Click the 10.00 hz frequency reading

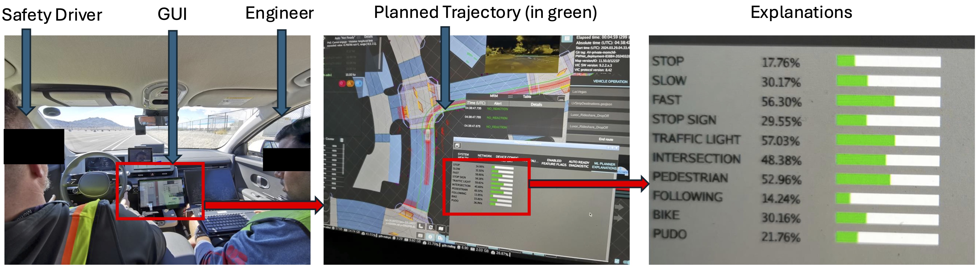point(351,75)
